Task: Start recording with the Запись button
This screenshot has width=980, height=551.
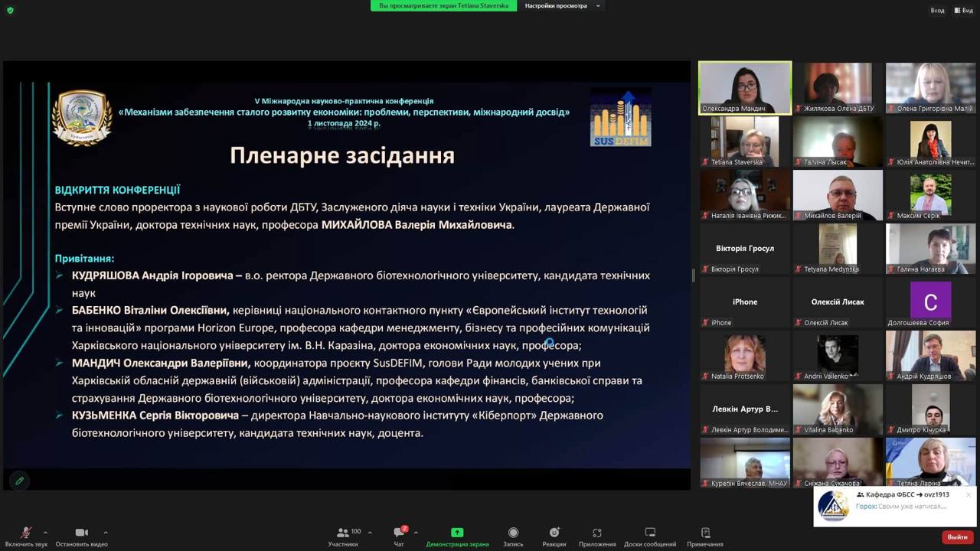Action: (513, 536)
